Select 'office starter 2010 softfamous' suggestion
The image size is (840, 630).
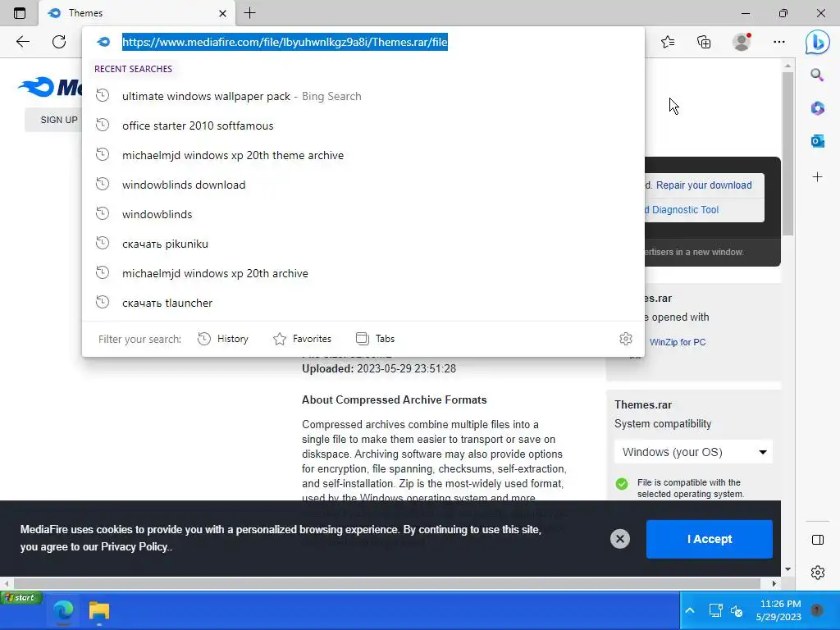click(363, 126)
